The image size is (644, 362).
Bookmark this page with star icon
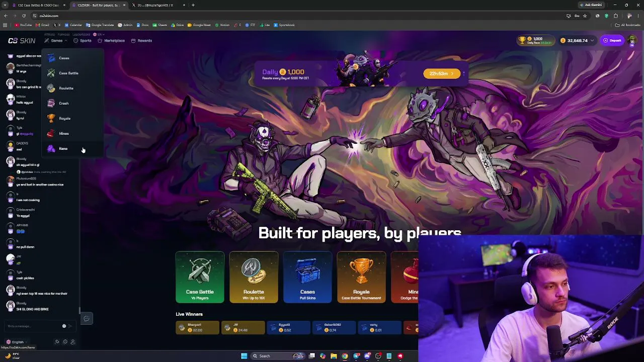click(585, 16)
